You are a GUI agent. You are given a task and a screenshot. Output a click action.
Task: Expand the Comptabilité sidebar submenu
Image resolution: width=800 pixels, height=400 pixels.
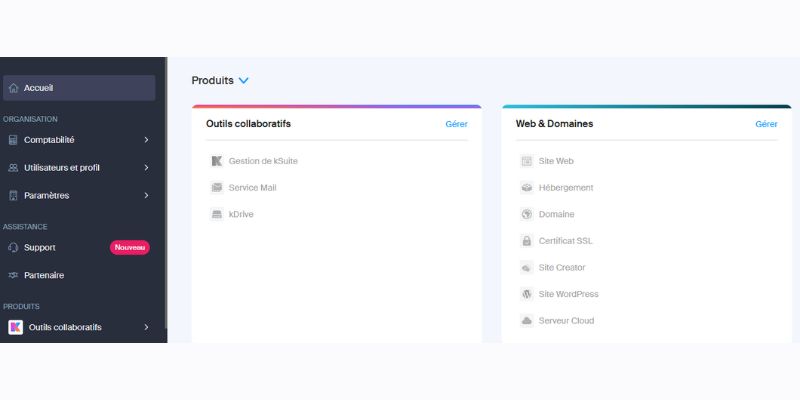click(146, 140)
